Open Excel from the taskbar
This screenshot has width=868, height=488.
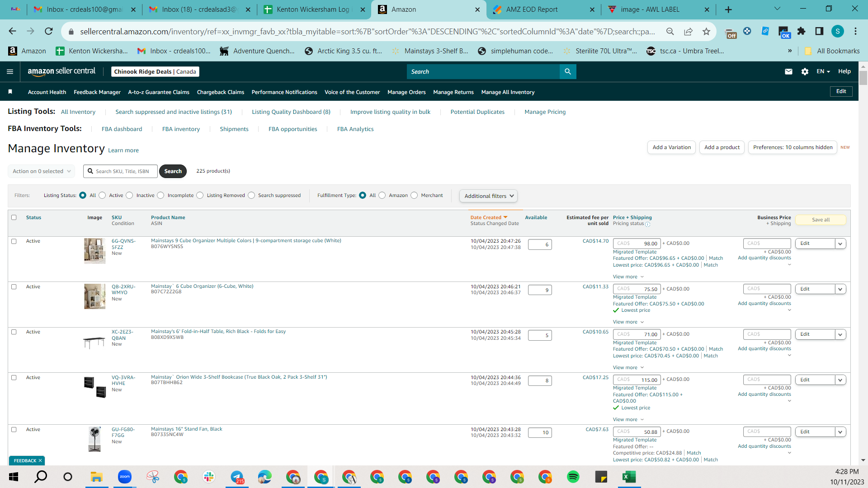pos(629,477)
